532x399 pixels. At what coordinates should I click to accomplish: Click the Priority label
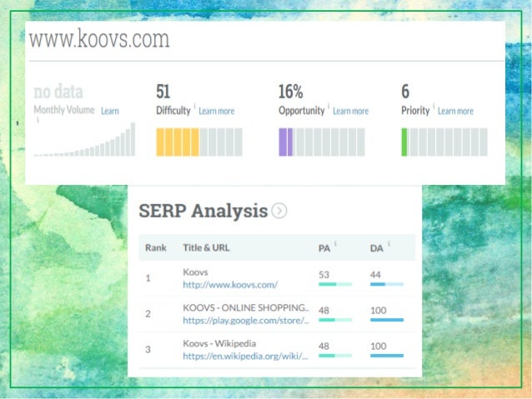tap(415, 111)
